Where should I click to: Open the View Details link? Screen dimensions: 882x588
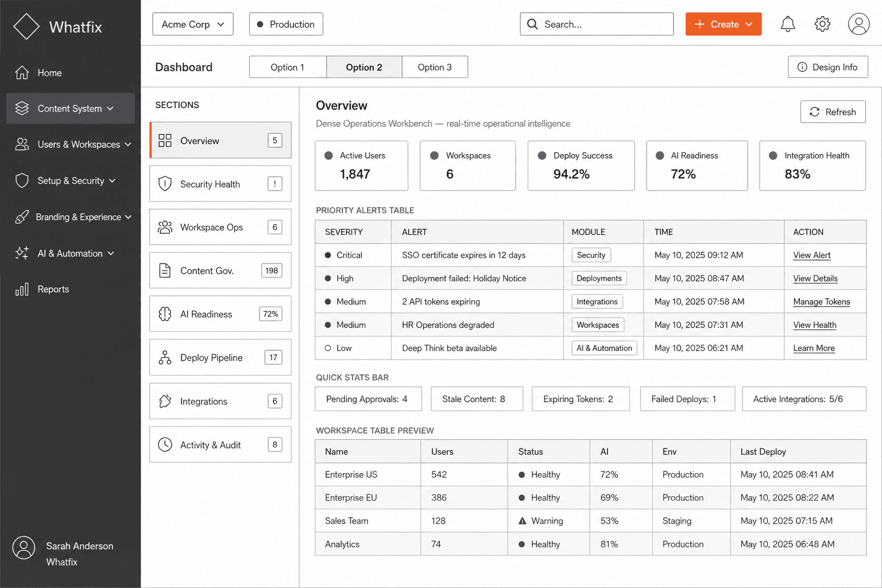815,278
